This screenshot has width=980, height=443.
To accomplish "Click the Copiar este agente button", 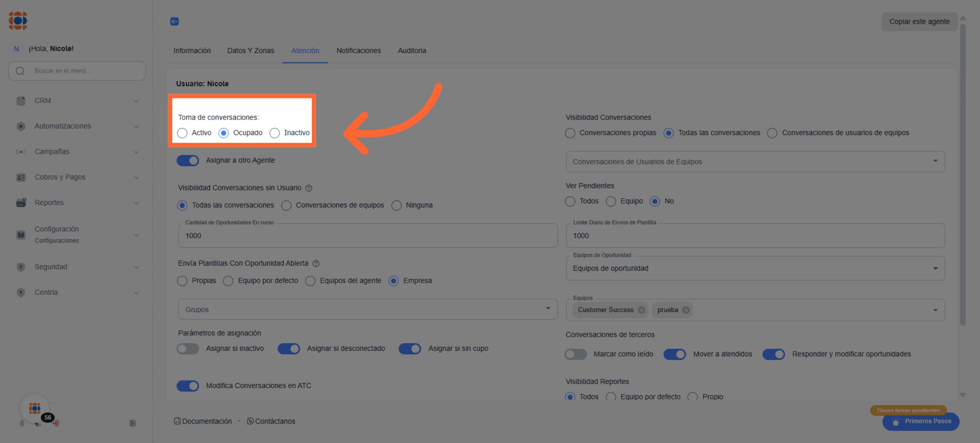I will click(x=919, y=22).
